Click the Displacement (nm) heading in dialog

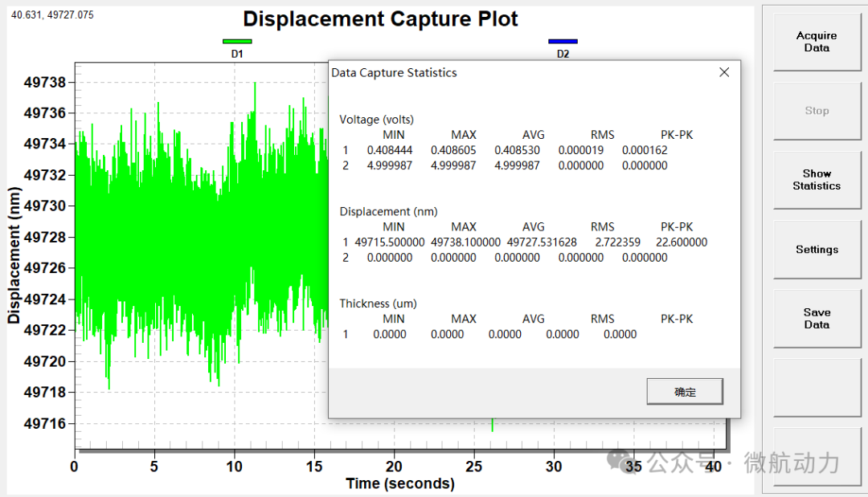tap(389, 212)
